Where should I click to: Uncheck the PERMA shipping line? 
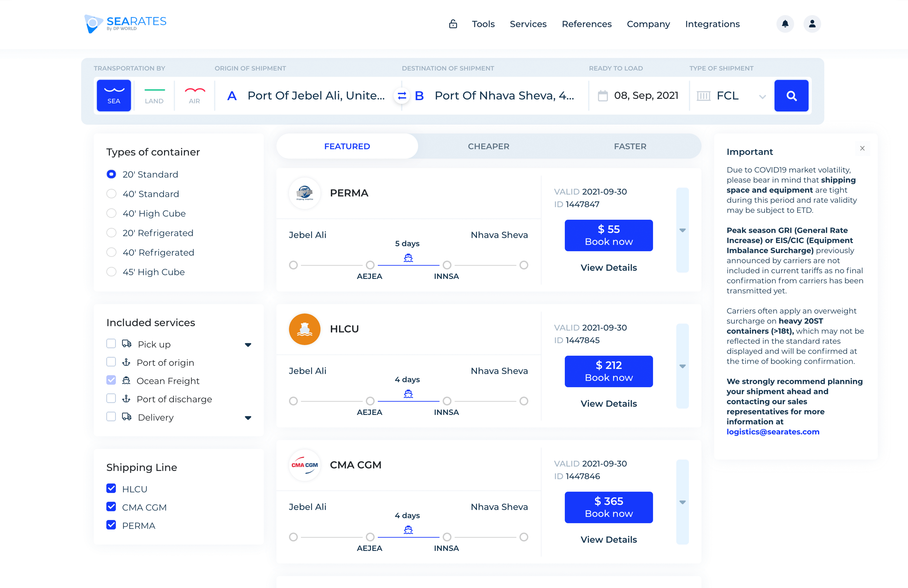(111, 525)
